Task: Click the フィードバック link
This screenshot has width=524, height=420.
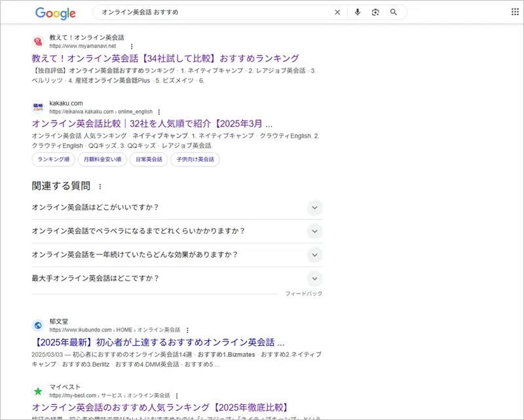Action: (x=303, y=294)
